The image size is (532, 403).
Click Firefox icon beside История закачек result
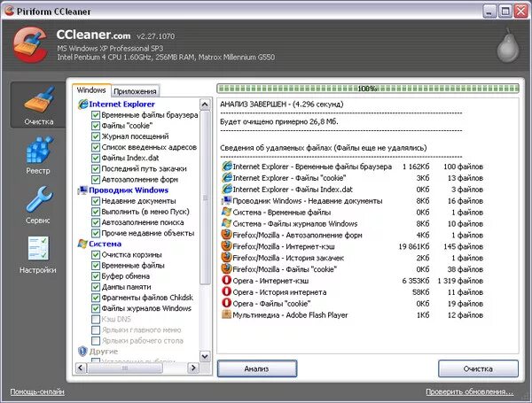[x=226, y=257]
